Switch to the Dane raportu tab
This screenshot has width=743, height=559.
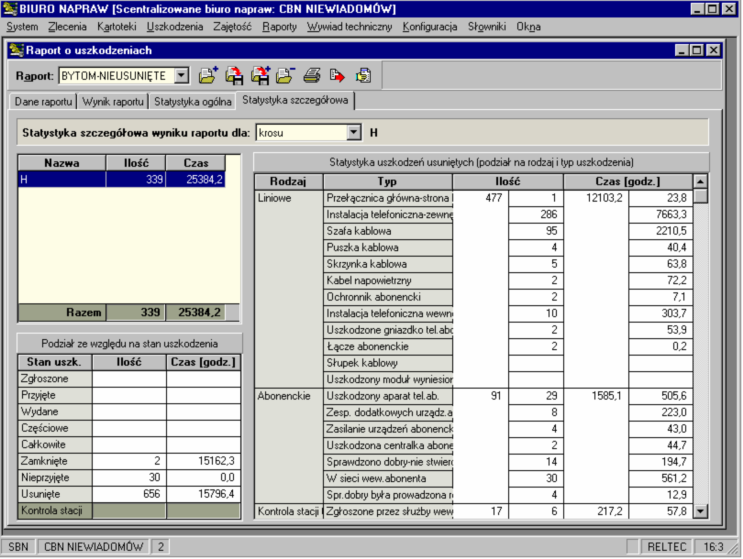(43, 101)
